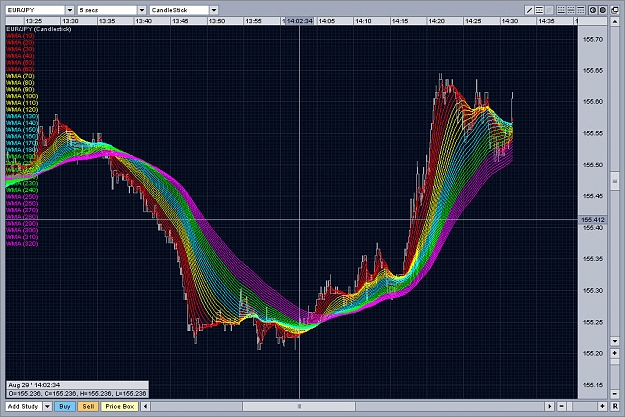Click the vertical price scrollbar thumb
The image size is (625, 417).
pos(615,181)
